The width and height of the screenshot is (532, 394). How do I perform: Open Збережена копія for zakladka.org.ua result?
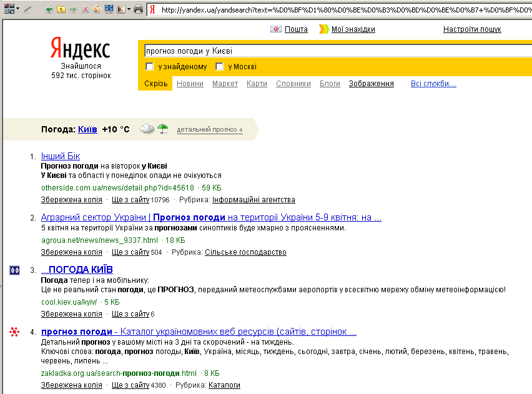click(72, 385)
